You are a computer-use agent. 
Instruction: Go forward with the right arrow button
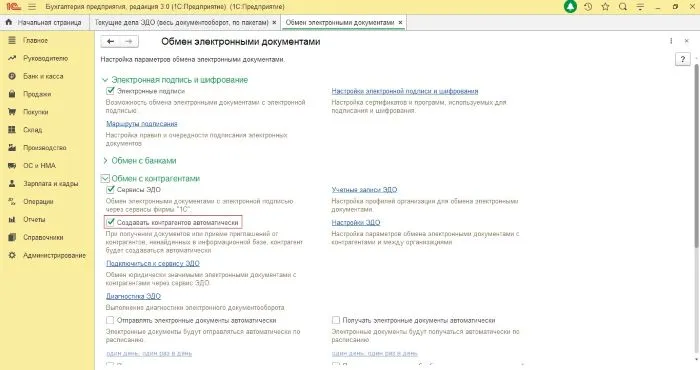[x=129, y=42]
